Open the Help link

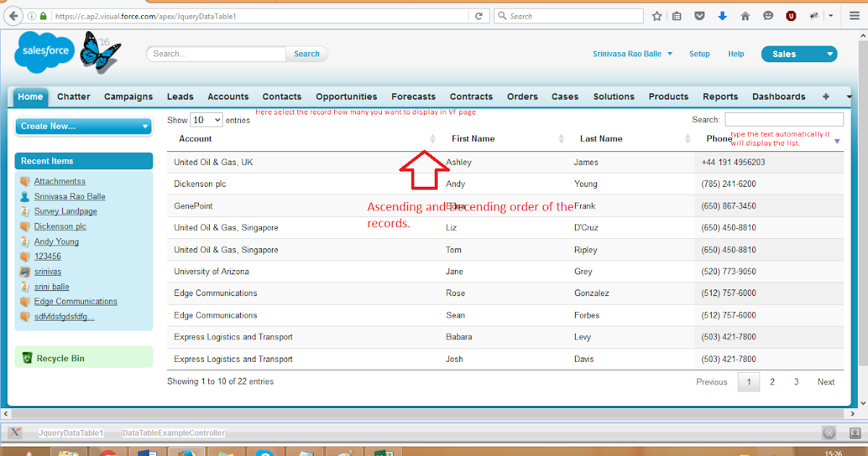pyautogui.click(x=736, y=54)
